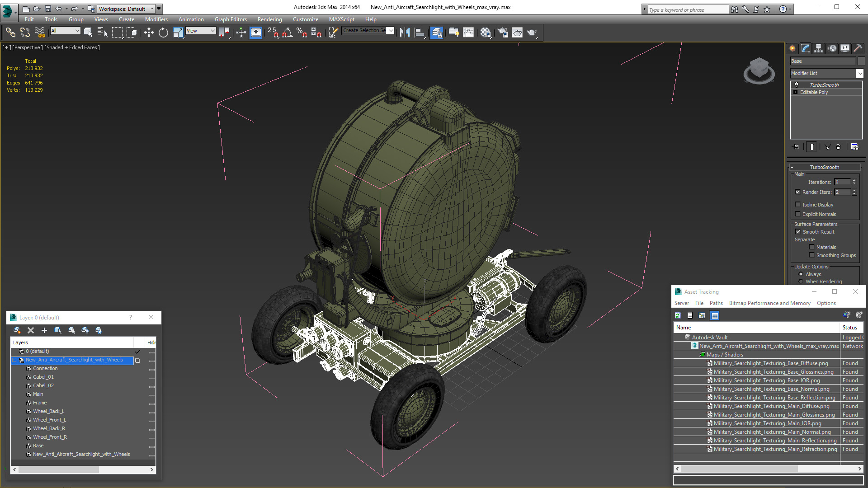Open the Graph Editors menu
868x488 pixels.
(x=231, y=19)
